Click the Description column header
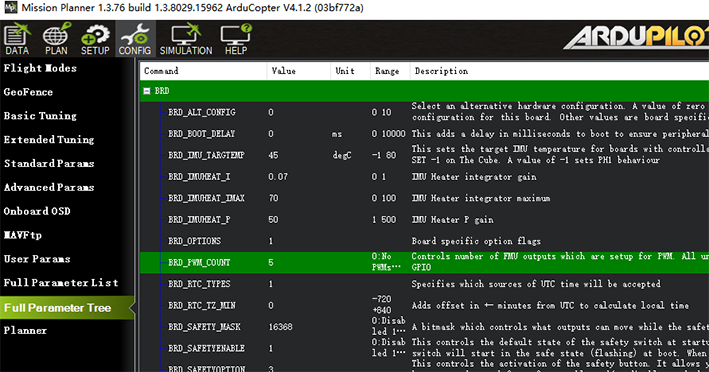 [x=559, y=71]
